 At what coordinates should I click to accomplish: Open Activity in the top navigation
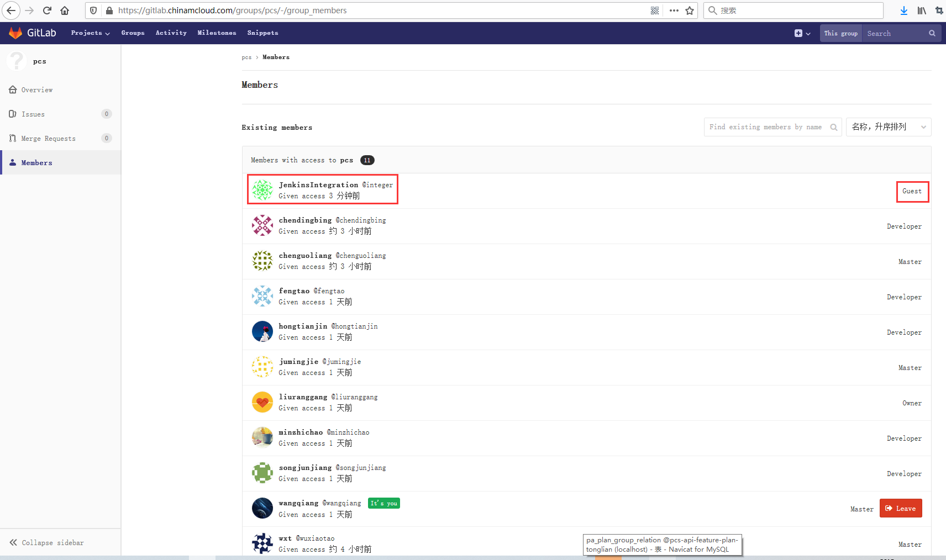point(171,33)
